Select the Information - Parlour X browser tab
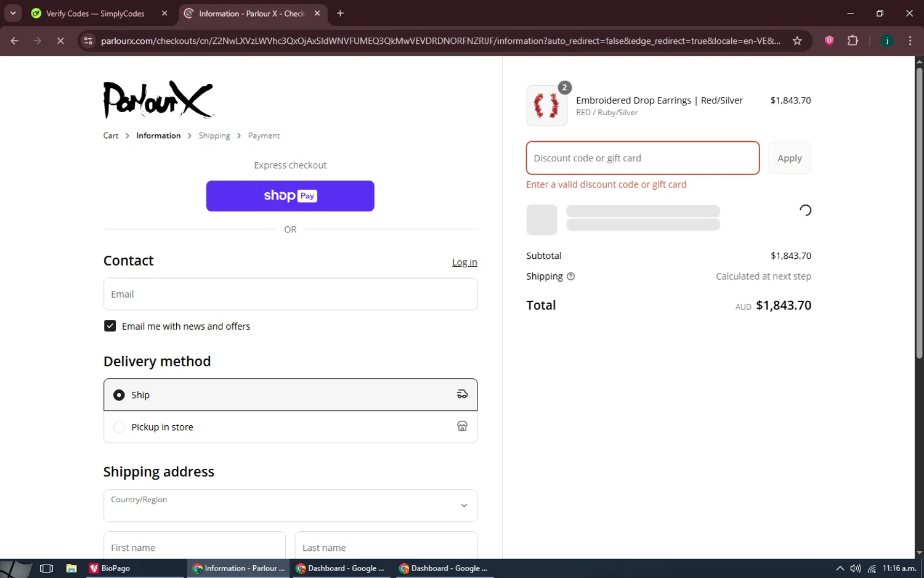 click(253, 14)
